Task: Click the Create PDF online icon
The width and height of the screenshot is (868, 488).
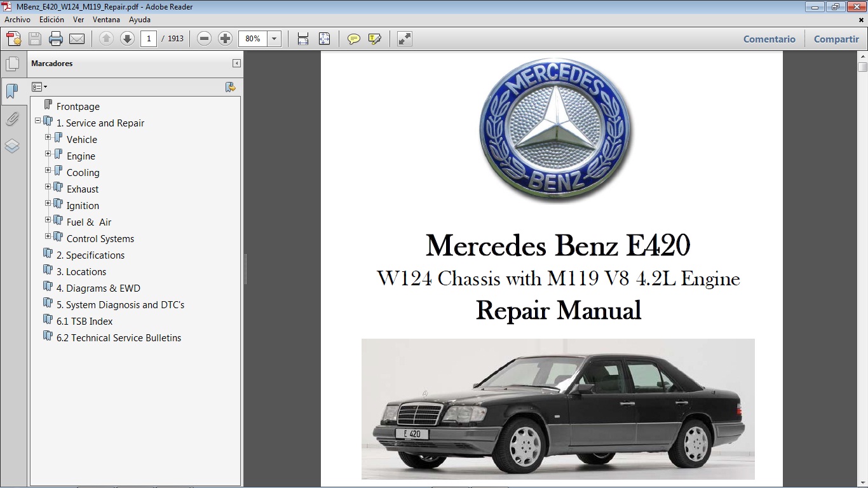Action: tap(14, 39)
